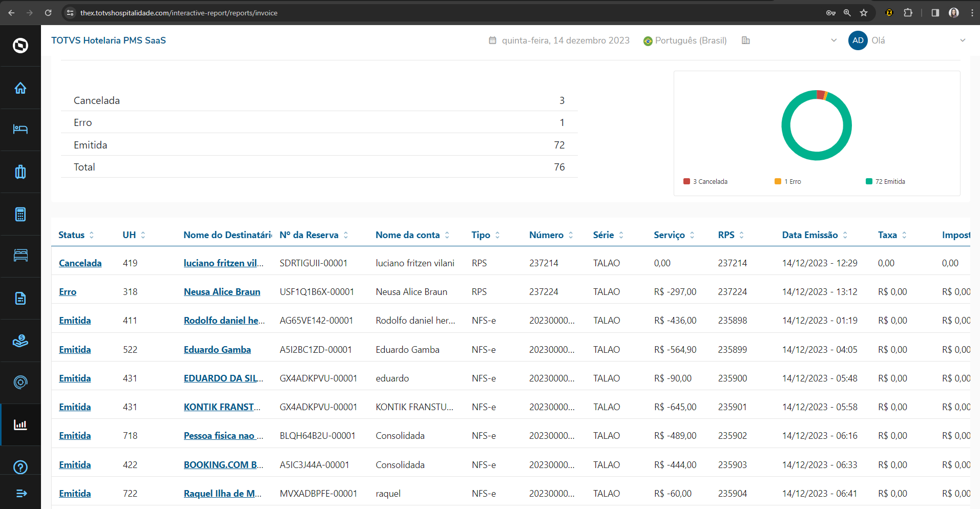980x509 pixels.
Task: Open recipient BOOKING.COM B... link
Action: pyautogui.click(x=224, y=465)
